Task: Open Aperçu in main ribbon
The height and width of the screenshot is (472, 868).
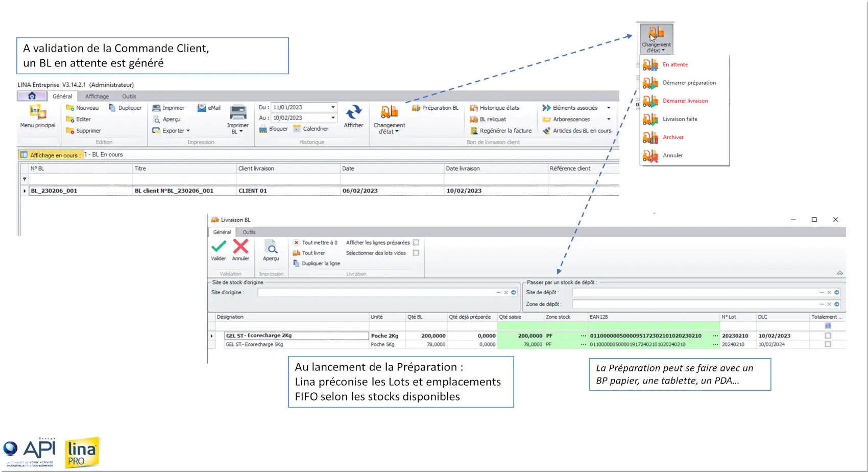Action: point(166,119)
